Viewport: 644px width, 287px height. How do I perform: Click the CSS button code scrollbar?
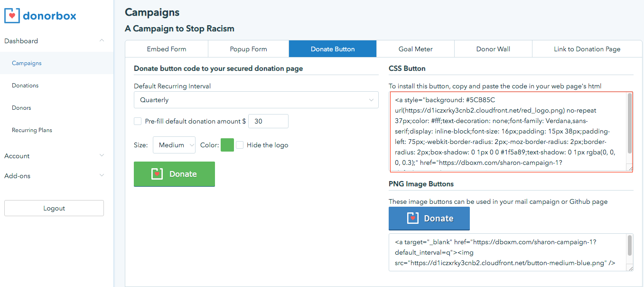pyautogui.click(x=630, y=124)
